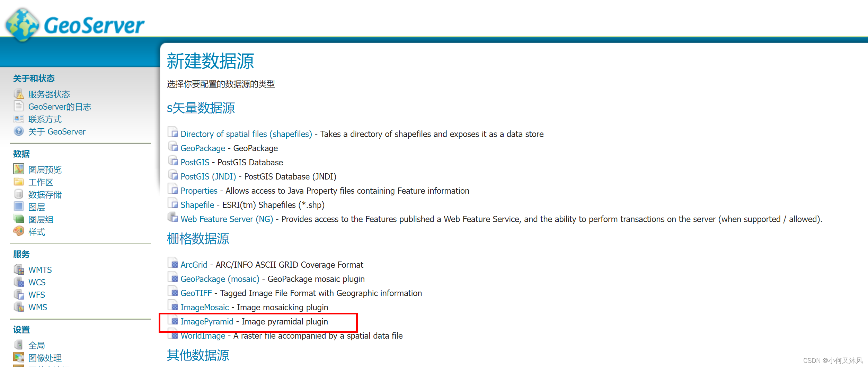Go to 工作区 workspaces
Viewport: 868px width, 367px height.
tap(41, 182)
